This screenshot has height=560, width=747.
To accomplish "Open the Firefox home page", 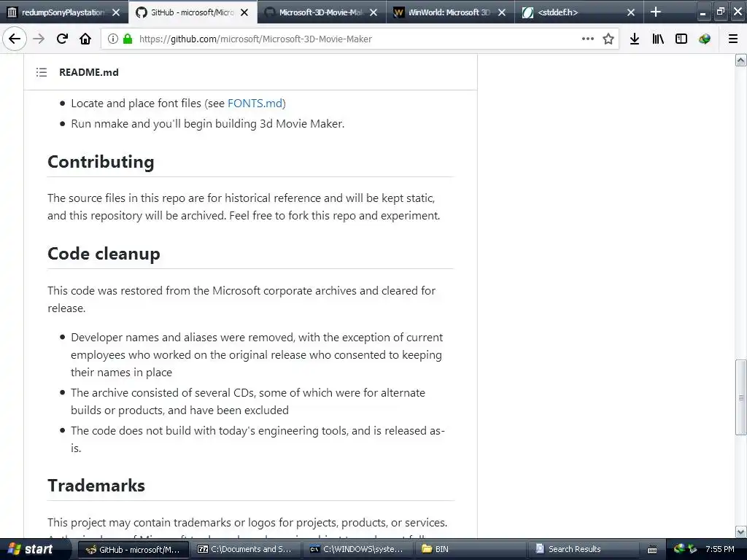I will coord(85,39).
